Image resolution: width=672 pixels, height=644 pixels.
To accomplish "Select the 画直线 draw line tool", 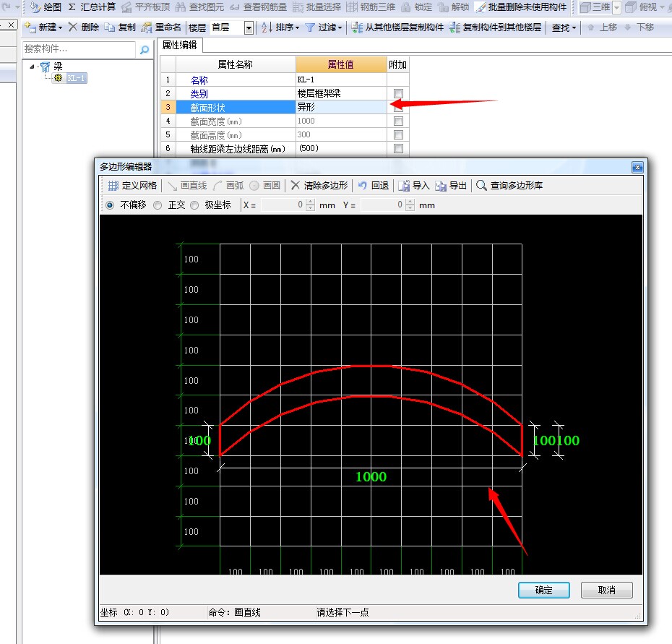I will (187, 186).
